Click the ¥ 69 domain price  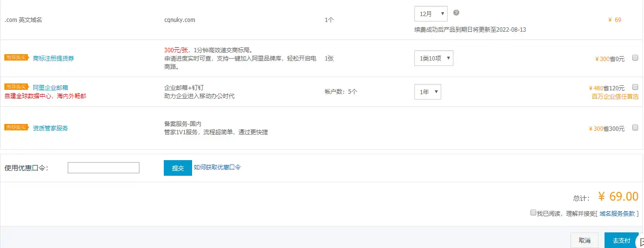(x=615, y=20)
